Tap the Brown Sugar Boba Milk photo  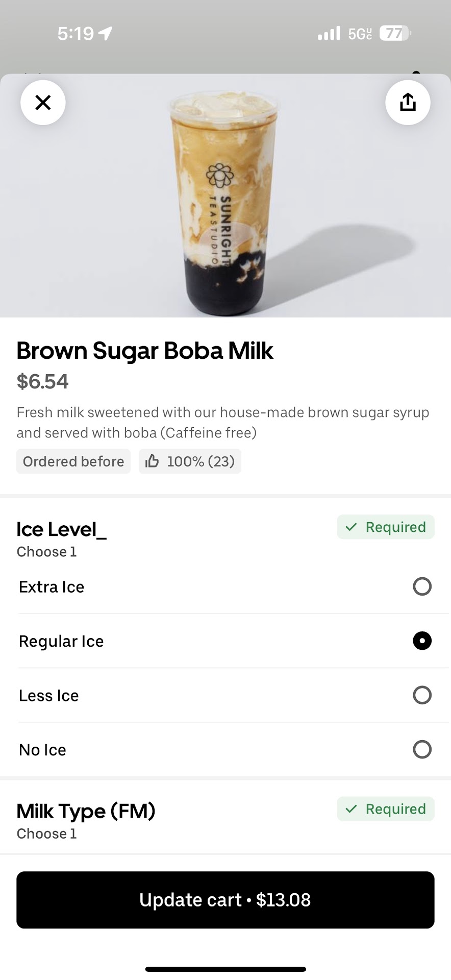pos(224,204)
